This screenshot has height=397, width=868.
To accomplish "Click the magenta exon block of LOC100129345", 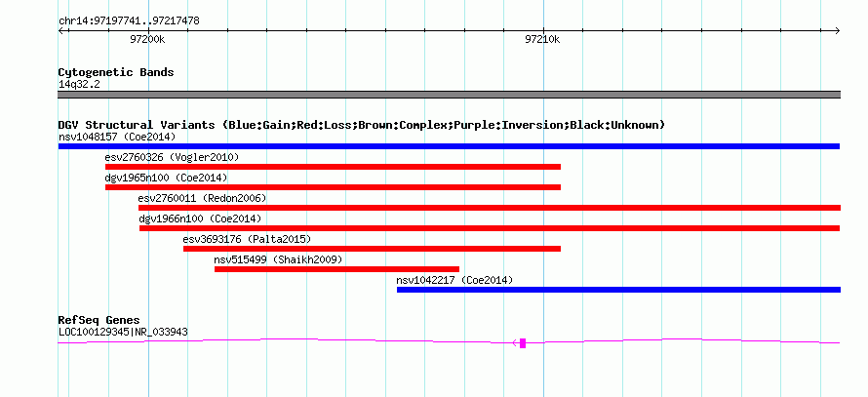I will (523, 343).
